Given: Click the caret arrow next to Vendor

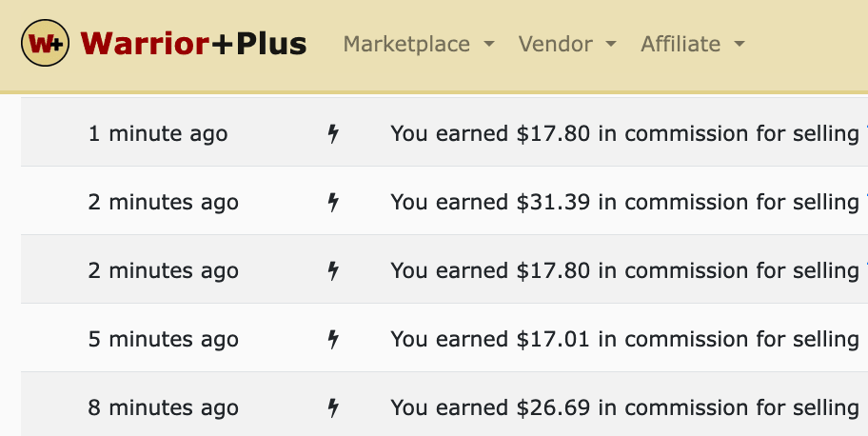Looking at the screenshot, I should point(611,45).
